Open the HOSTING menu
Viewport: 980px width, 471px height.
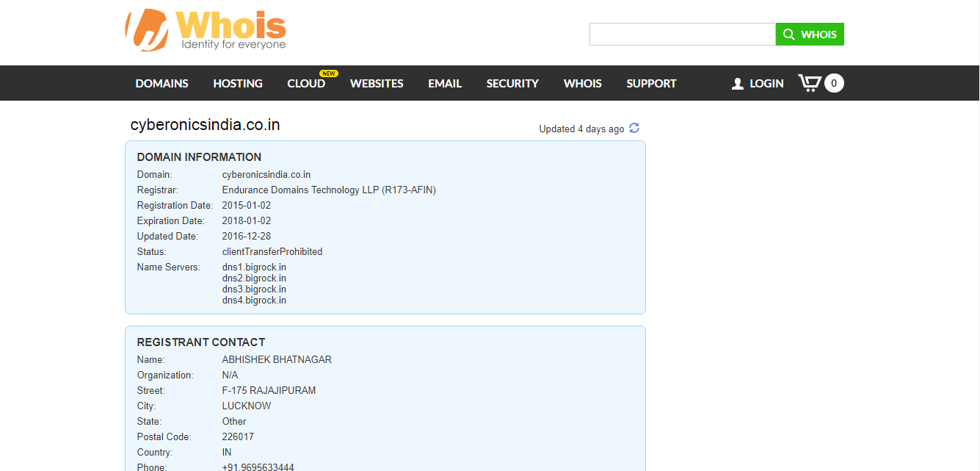(x=238, y=84)
